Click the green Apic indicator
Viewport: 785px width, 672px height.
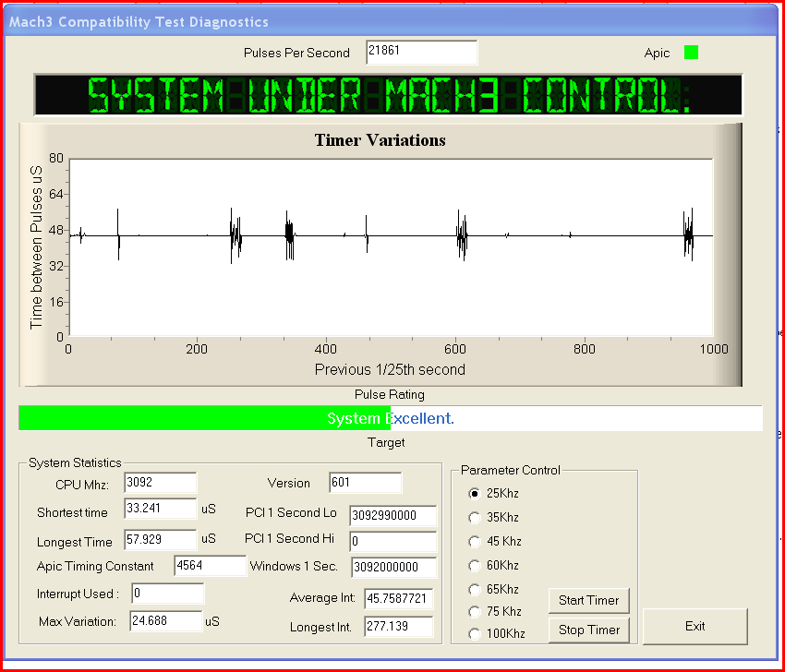coord(691,52)
